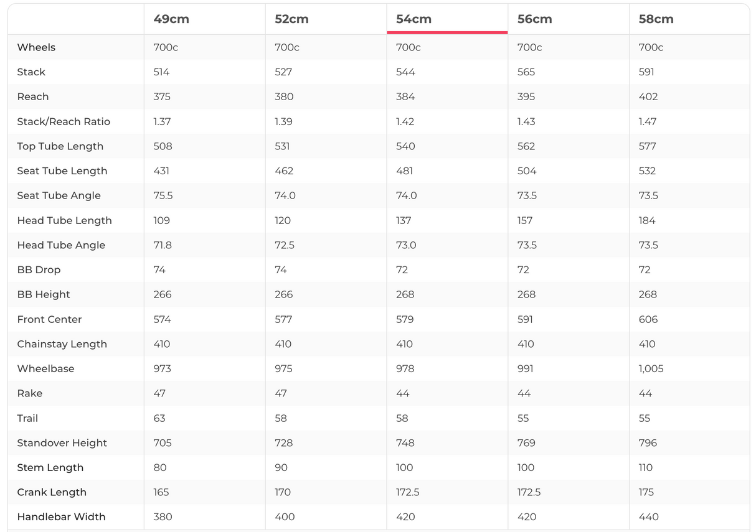Click the highlighted 54cm size header
The width and height of the screenshot is (756, 532).
tap(413, 19)
